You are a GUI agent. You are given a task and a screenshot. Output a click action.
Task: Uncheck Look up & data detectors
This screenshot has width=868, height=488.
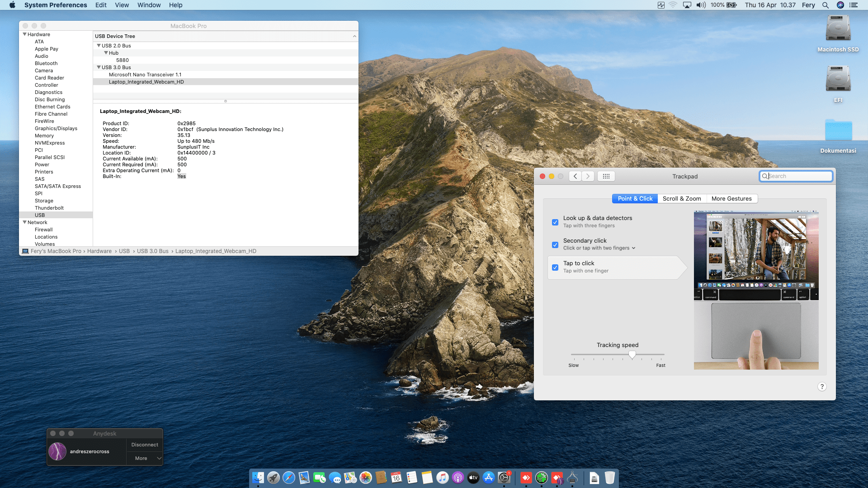point(555,222)
